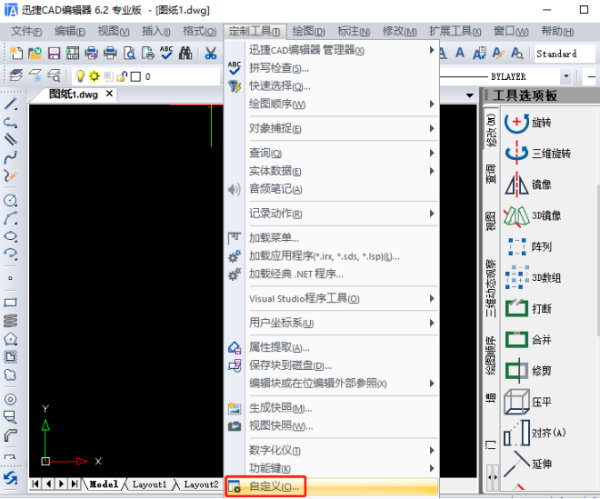This screenshot has width=600, height=499.
Task: Click the layer color square box
Action: (x=136, y=77)
